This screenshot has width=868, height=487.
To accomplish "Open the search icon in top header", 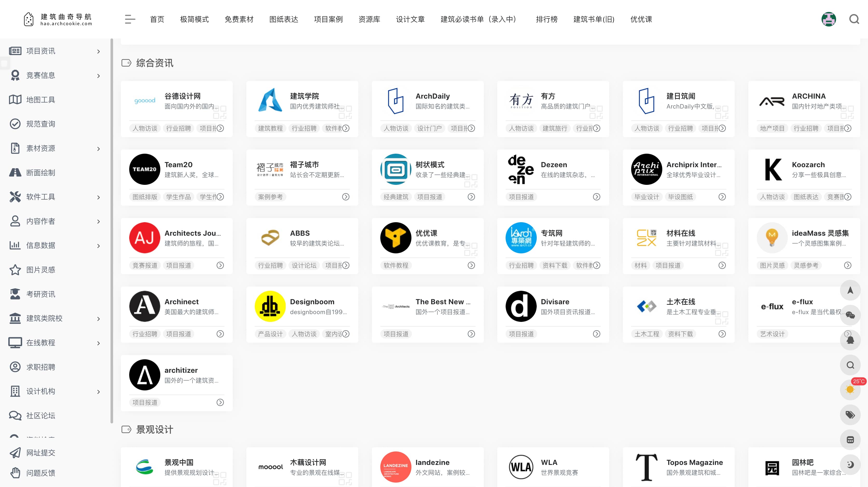I will [854, 19].
